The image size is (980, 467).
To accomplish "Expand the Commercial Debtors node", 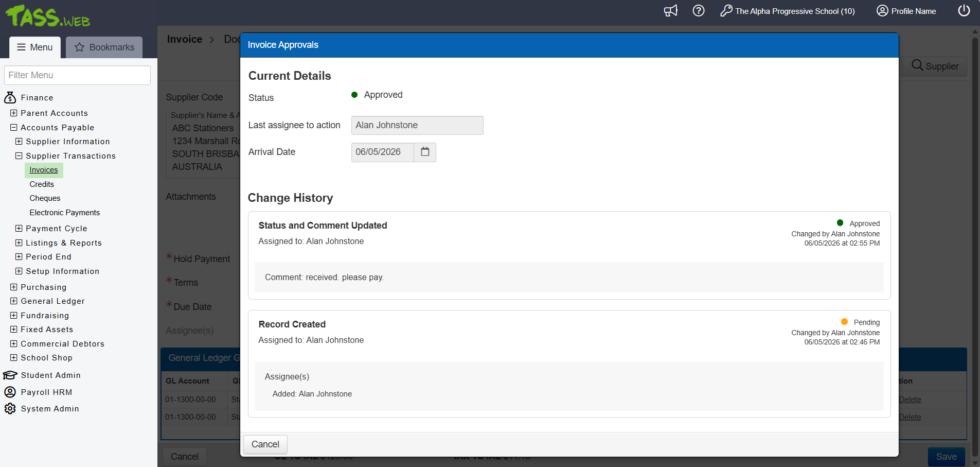I will pos(14,344).
